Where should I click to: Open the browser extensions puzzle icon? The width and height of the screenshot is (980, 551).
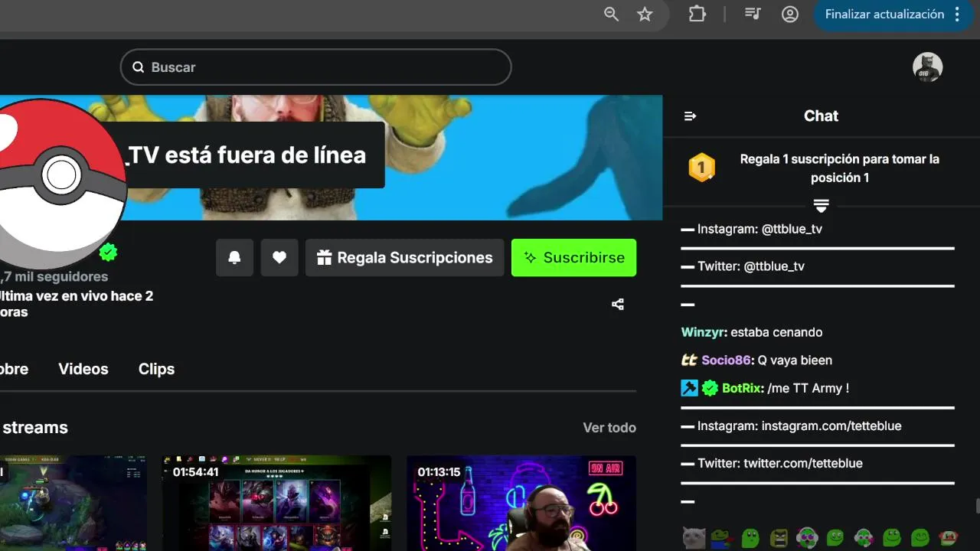[697, 14]
